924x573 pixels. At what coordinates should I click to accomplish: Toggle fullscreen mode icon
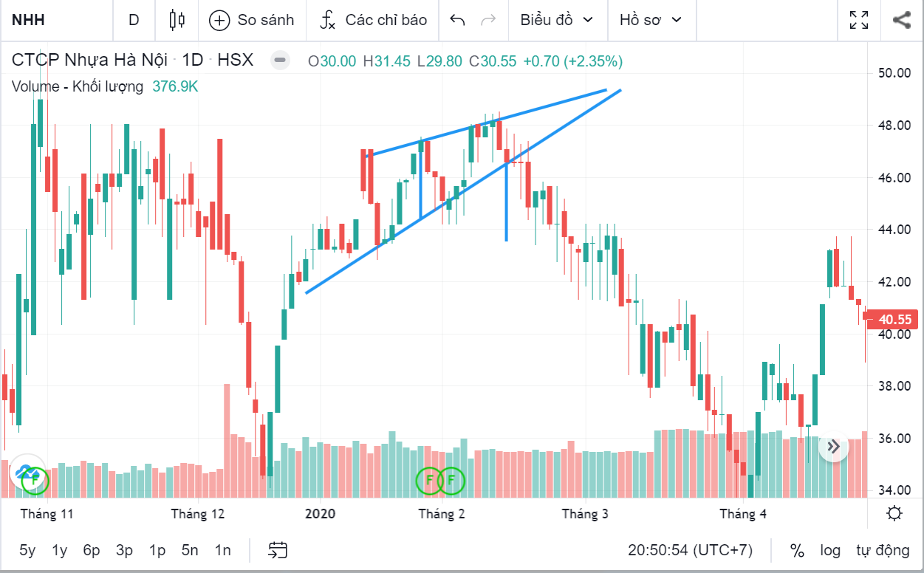pos(859,20)
